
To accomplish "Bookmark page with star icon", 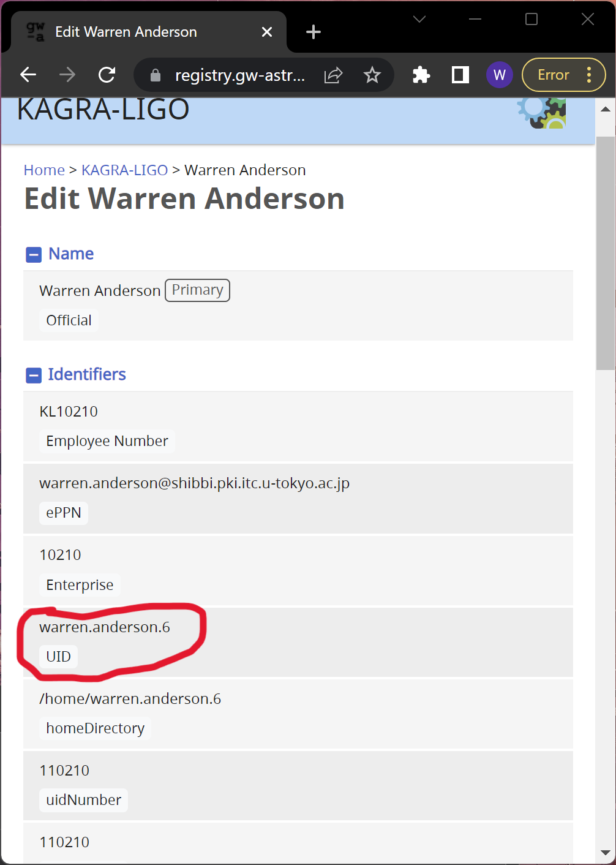I will (372, 75).
